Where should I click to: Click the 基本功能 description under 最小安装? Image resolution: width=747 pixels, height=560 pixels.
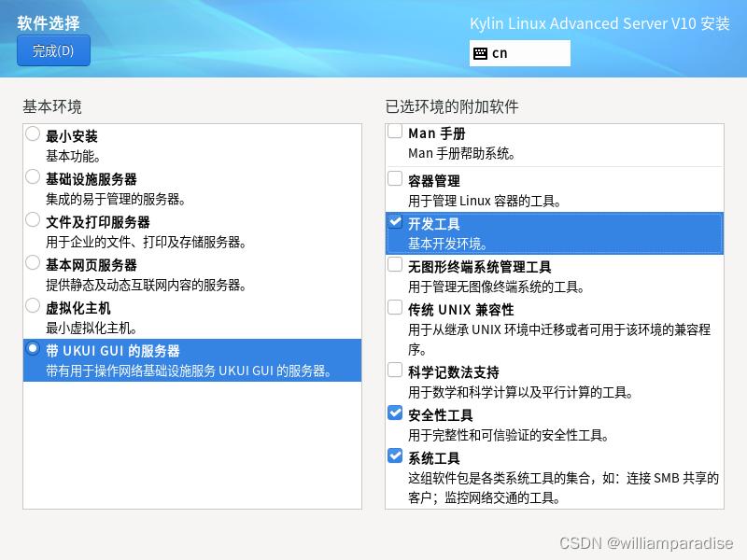coord(74,157)
